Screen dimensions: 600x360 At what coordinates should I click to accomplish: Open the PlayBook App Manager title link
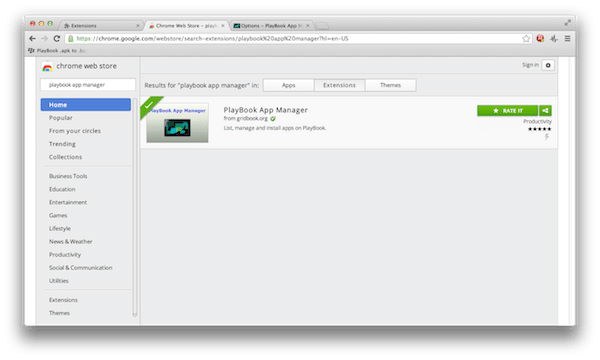pyautogui.click(x=266, y=110)
